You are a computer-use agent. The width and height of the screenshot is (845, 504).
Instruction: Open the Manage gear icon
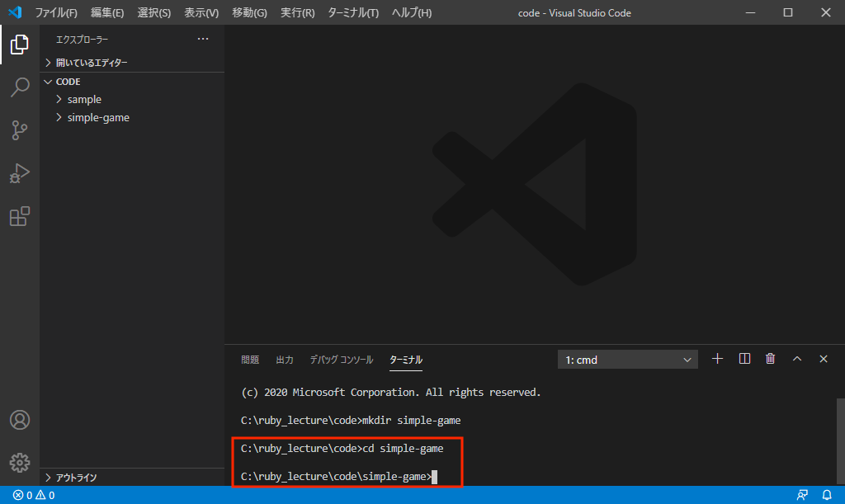pyautogui.click(x=20, y=462)
